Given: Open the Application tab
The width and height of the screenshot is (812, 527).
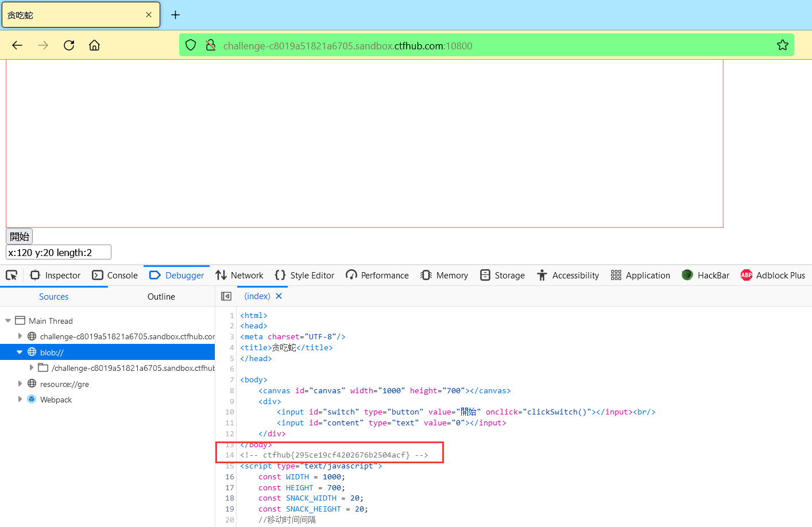Looking at the screenshot, I should (640, 276).
